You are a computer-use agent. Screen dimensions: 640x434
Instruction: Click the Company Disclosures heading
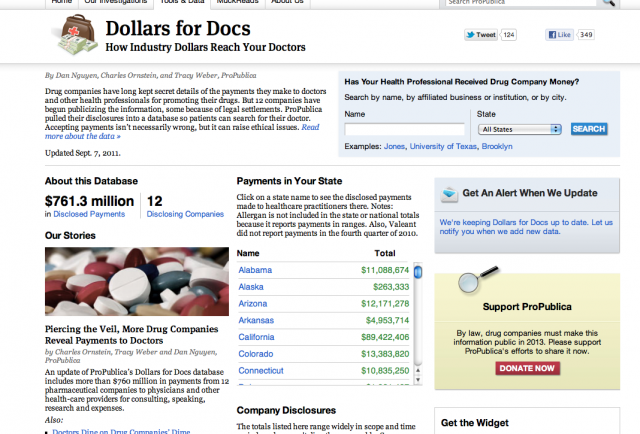[286, 410]
